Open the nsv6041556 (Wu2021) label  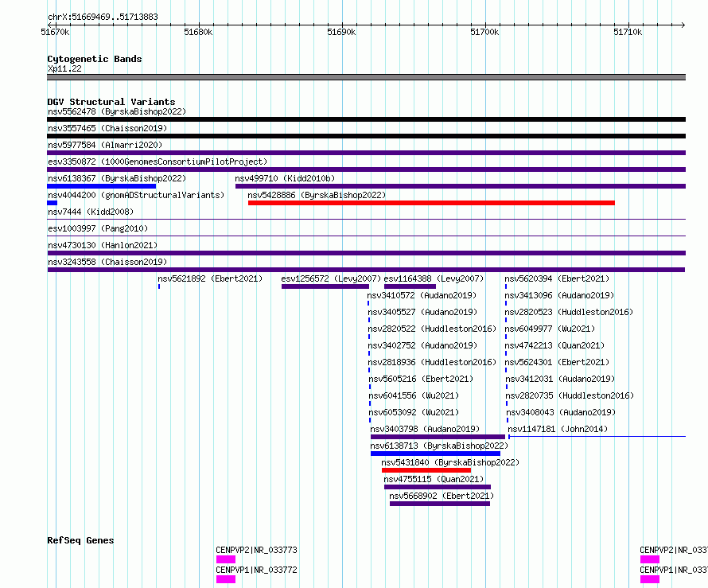[x=414, y=395]
